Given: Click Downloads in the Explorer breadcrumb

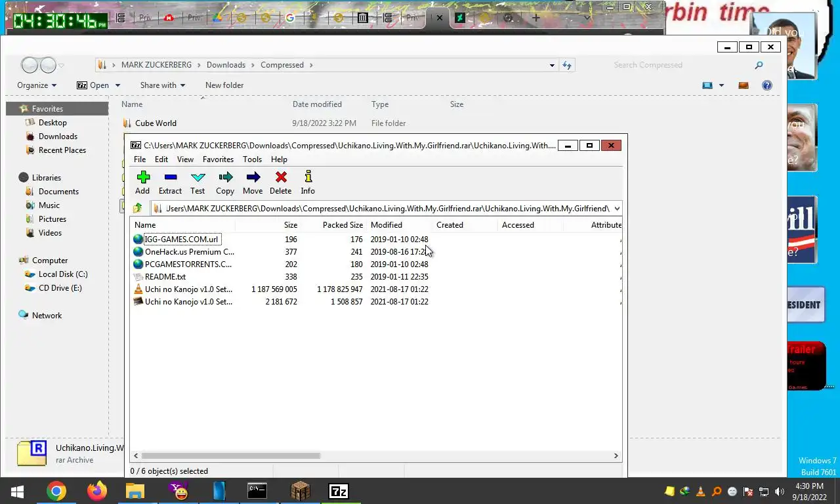Looking at the screenshot, I should [226, 65].
